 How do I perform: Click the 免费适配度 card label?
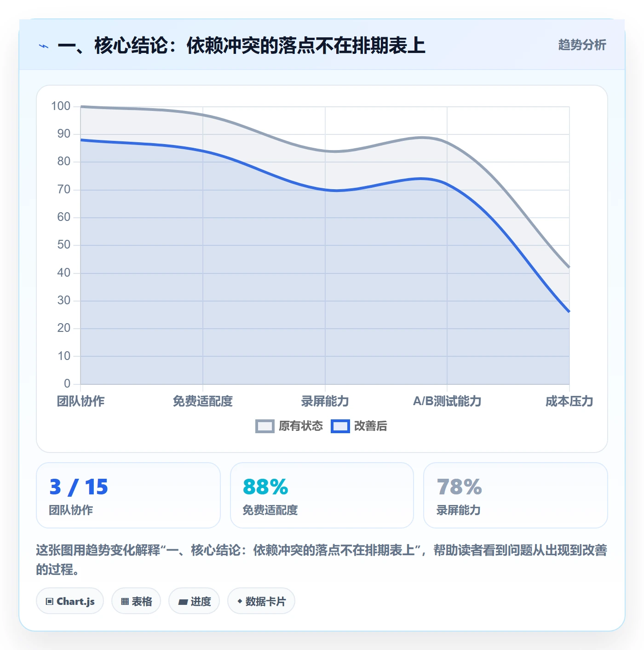coord(270,510)
